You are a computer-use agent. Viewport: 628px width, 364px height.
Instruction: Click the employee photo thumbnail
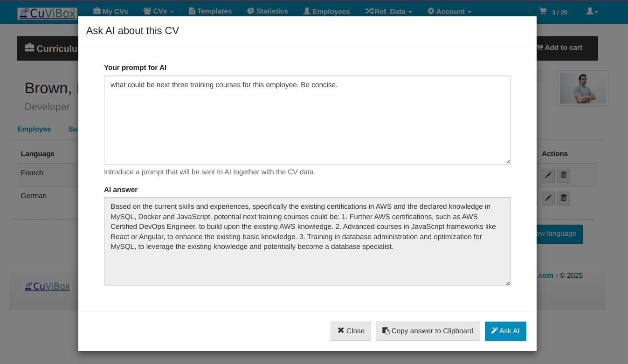coord(582,88)
